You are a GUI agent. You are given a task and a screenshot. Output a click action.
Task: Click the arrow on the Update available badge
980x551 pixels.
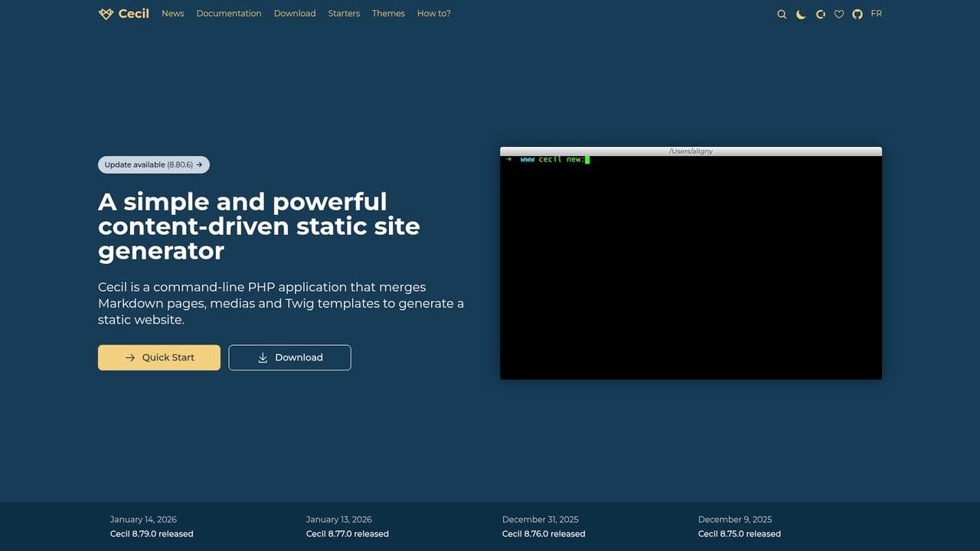[198, 165]
